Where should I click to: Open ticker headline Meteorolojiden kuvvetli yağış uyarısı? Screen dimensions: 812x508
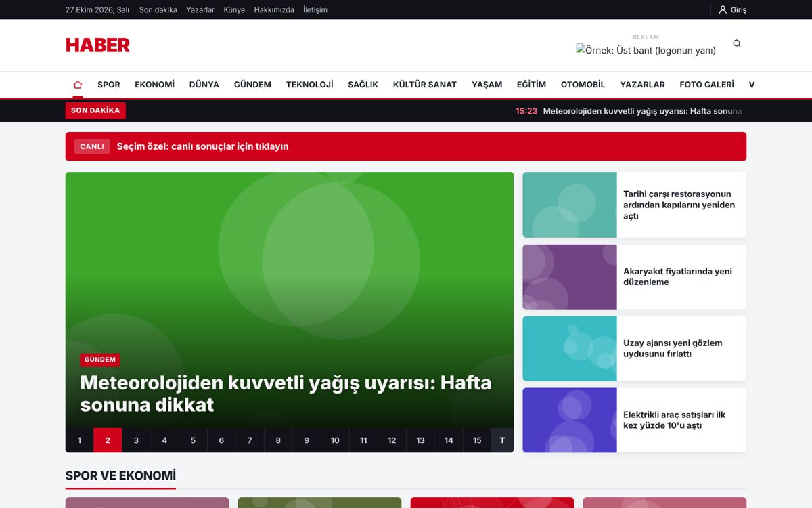point(642,111)
